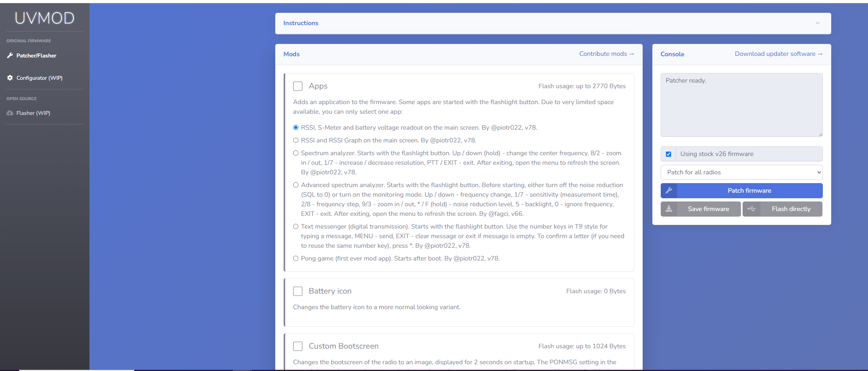Click the wrench icon beside Patcher/Flasher
868x371 pixels.
pyautogui.click(x=10, y=55)
